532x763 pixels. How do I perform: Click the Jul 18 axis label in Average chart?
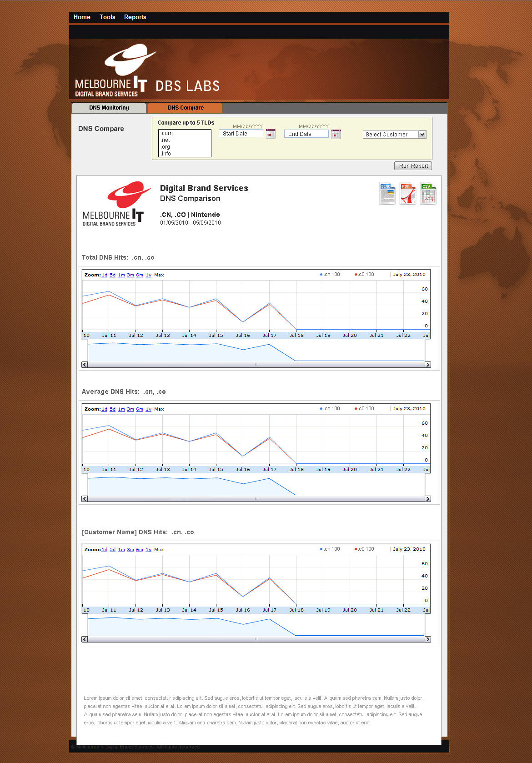[296, 469]
